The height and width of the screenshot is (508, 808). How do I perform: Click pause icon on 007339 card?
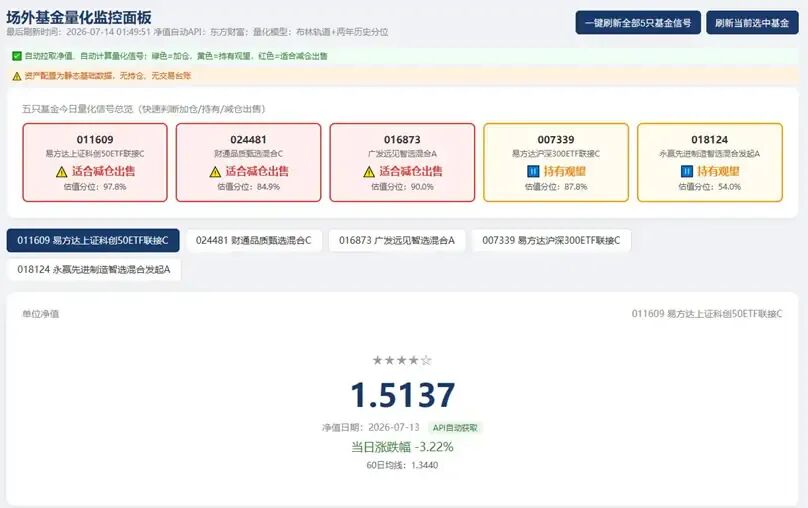533,171
